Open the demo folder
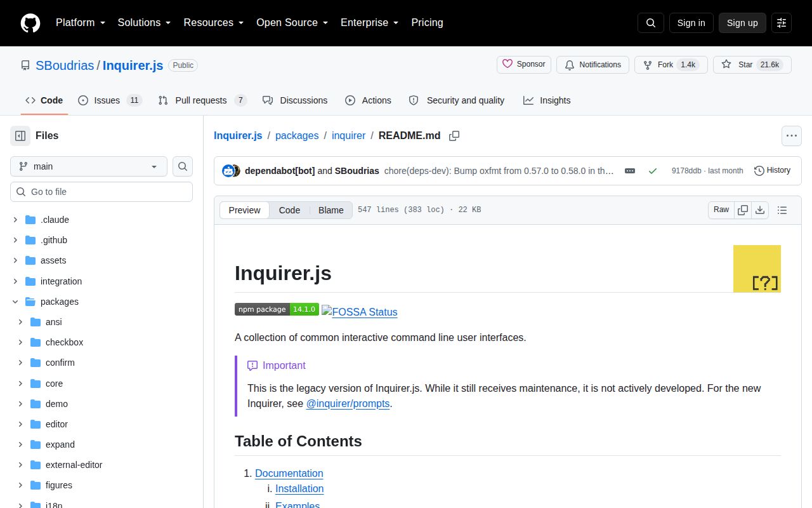The width and height of the screenshot is (812, 508). pyautogui.click(x=56, y=404)
